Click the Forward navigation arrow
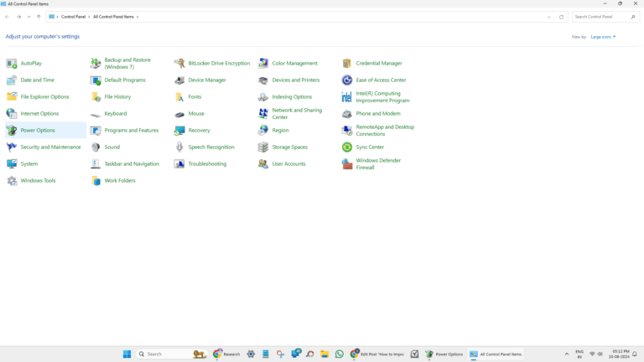 point(18,17)
